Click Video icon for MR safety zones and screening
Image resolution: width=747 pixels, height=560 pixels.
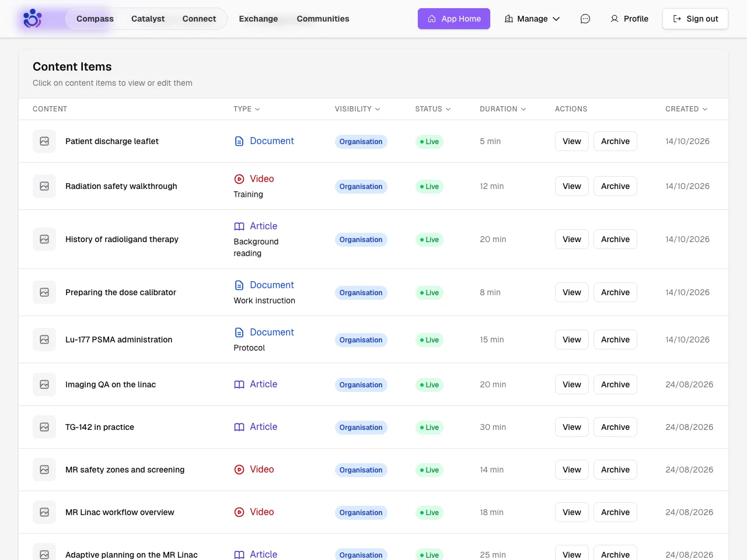(239, 470)
